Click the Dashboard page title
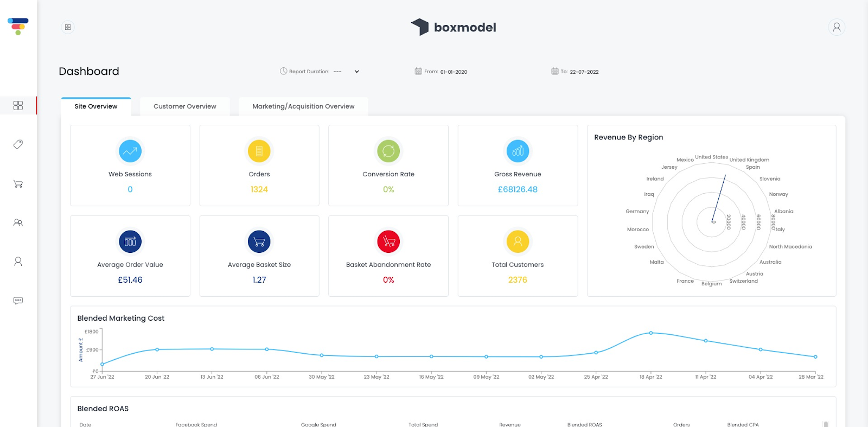 (x=89, y=71)
